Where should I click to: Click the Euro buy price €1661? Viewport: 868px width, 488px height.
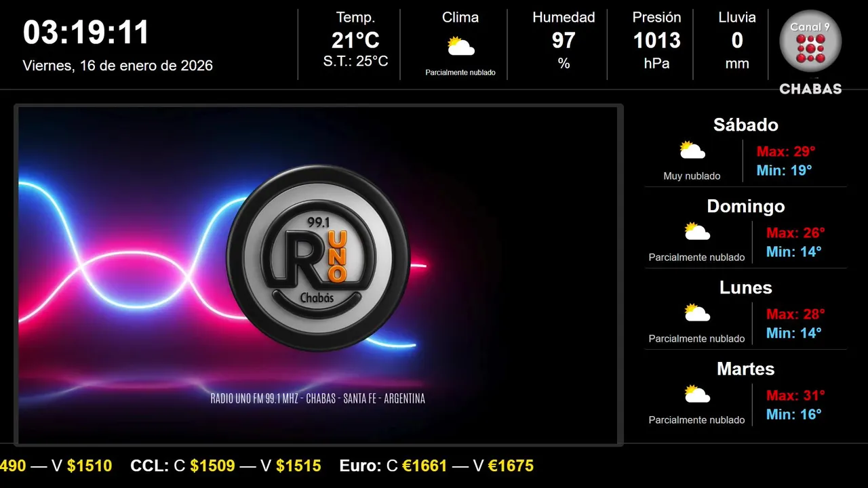pyautogui.click(x=425, y=466)
